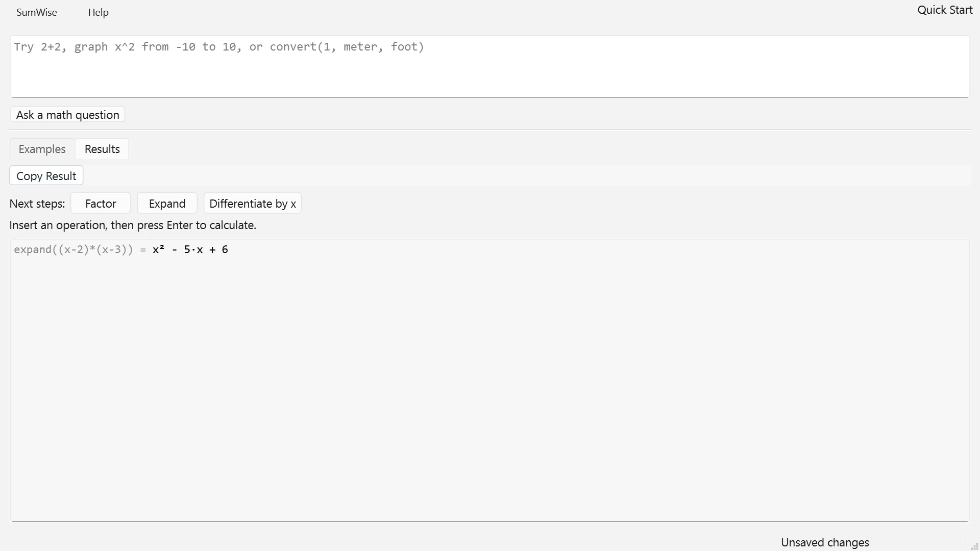
Task: Apply the Factor next step
Action: pos(101,204)
